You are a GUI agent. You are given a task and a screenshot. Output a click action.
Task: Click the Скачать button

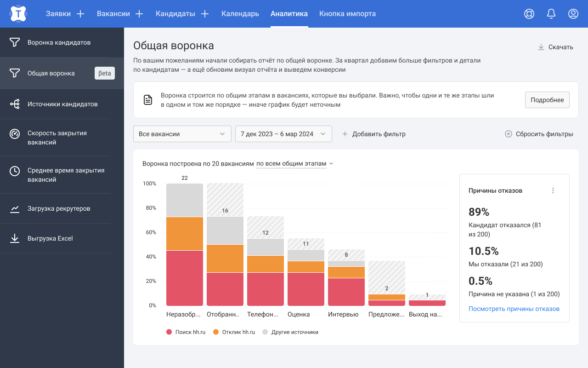[x=555, y=47]
